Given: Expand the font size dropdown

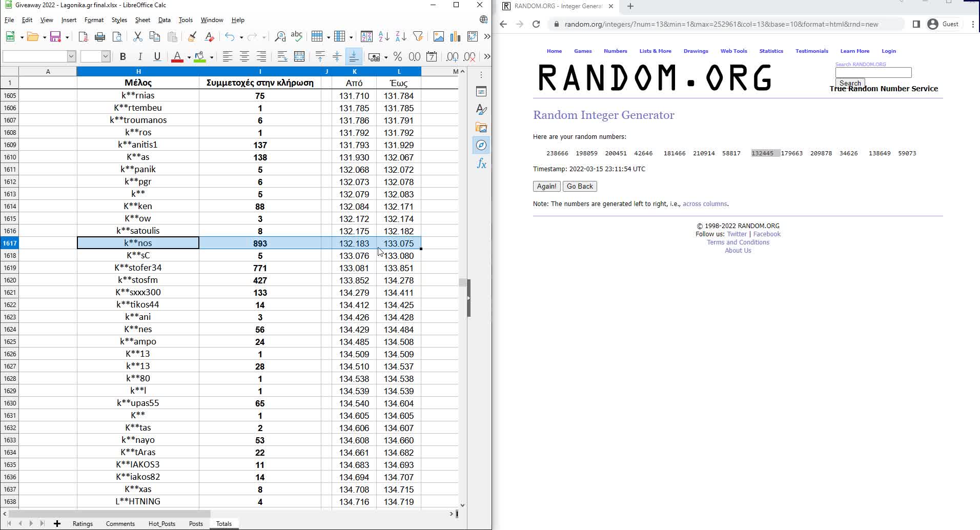Looking at the screenshot, I should pos(106,56).
